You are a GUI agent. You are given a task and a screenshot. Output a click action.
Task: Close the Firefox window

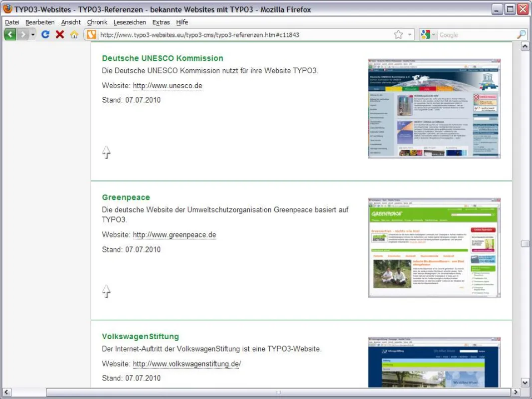523,9
